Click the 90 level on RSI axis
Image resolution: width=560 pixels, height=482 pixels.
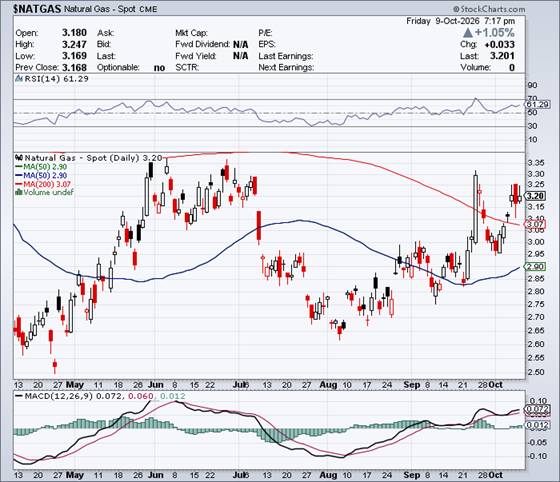click(x=532, y=85)
